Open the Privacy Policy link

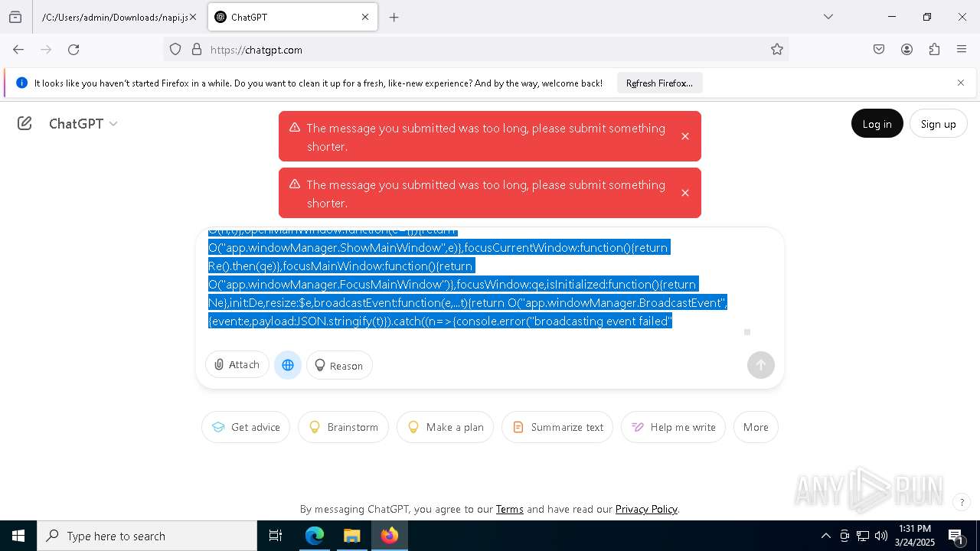[646, 509]
